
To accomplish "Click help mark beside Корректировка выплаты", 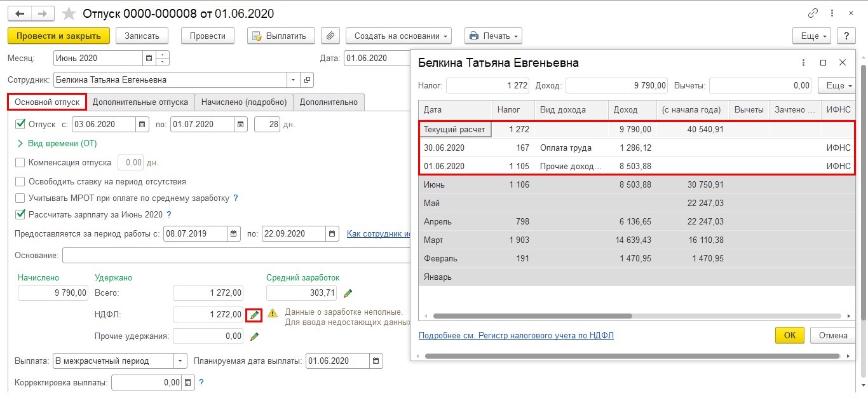I will 201,383.
